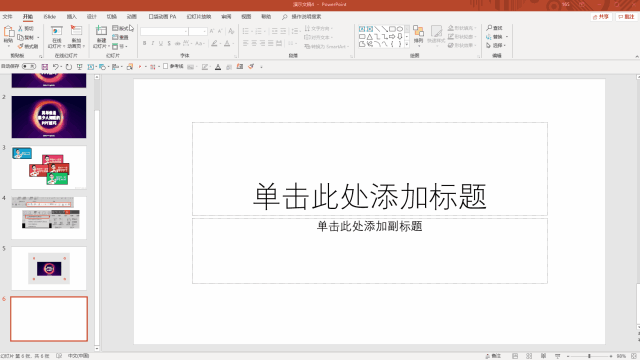Select the right arrow shape in gallery
Viewport: 640px width, 360px height.
(x=392, y=37)
